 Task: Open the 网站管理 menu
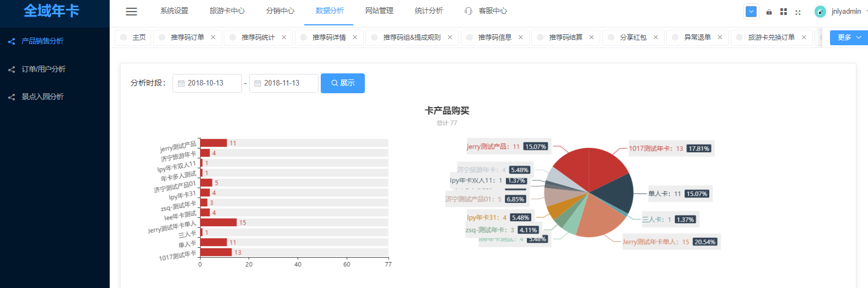(379, 11)
